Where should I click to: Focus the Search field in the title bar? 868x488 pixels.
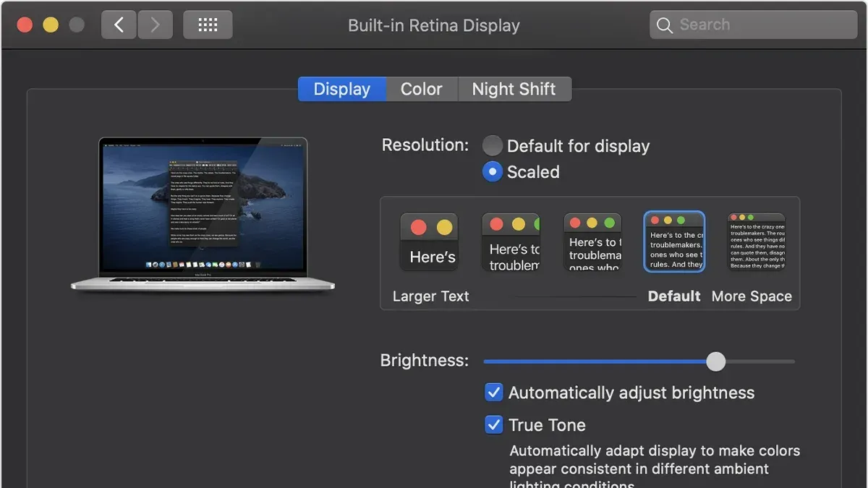pos(753,25)
